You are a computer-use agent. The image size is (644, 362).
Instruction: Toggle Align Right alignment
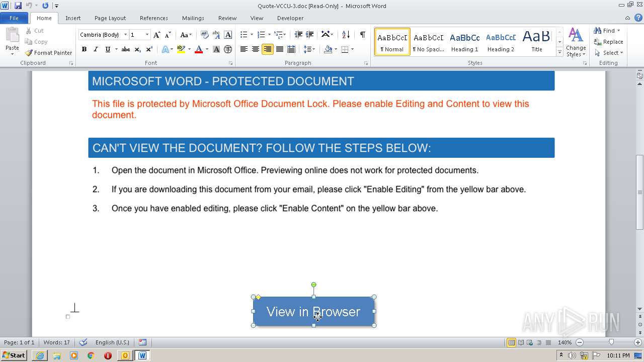267,49
